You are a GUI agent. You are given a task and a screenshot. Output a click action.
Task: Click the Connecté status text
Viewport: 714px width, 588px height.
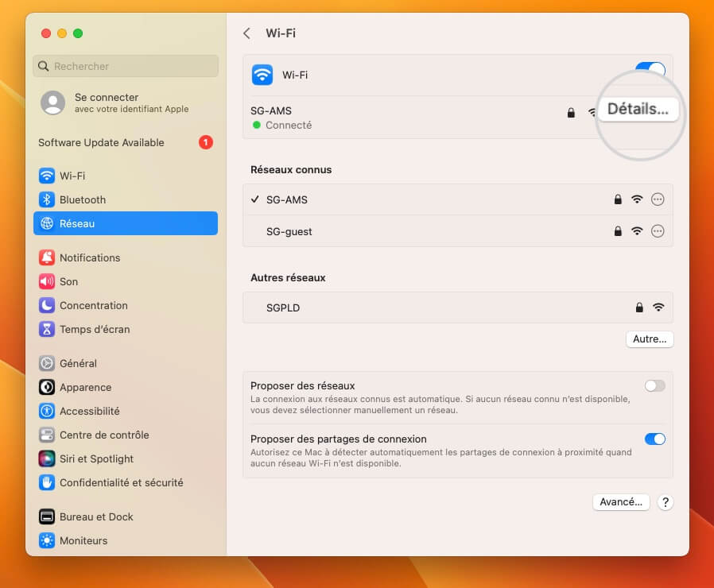click(289, 126)
